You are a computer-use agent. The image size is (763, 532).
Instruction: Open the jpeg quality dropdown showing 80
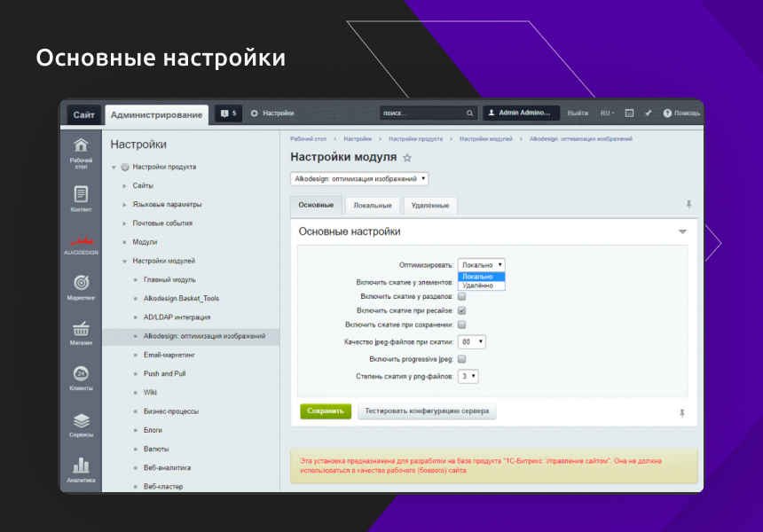(472, 340)
